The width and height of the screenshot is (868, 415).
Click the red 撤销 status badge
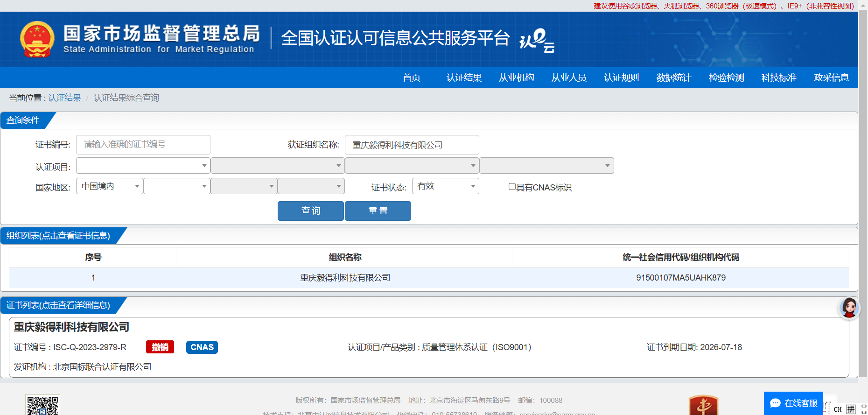pyautogui.click(x=160, y=347)
